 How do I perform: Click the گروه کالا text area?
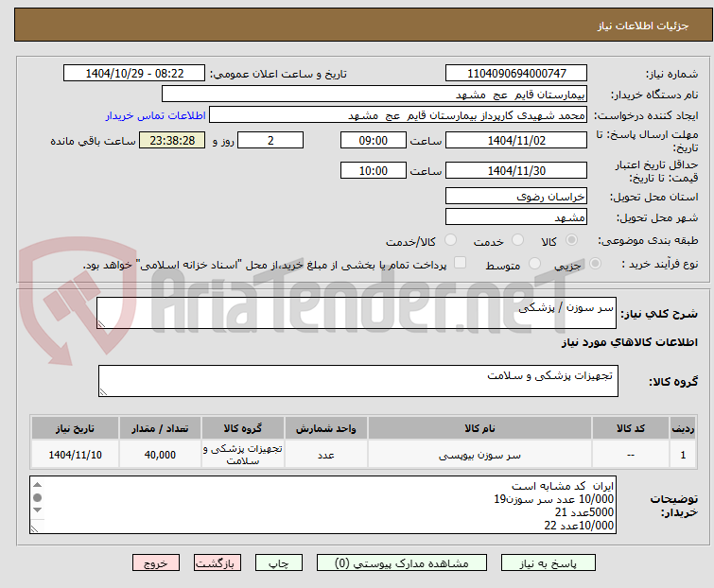pos(358,381)
